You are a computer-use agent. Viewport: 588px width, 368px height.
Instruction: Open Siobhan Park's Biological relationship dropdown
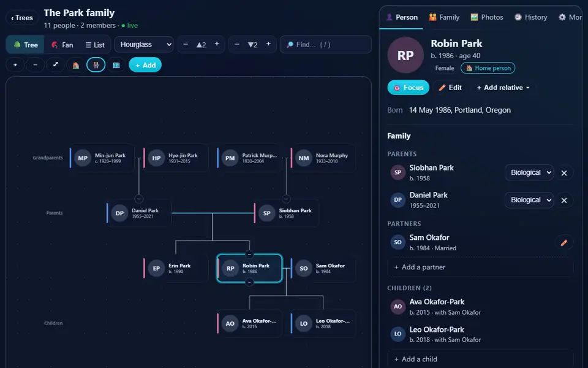[x=529, y=172]
